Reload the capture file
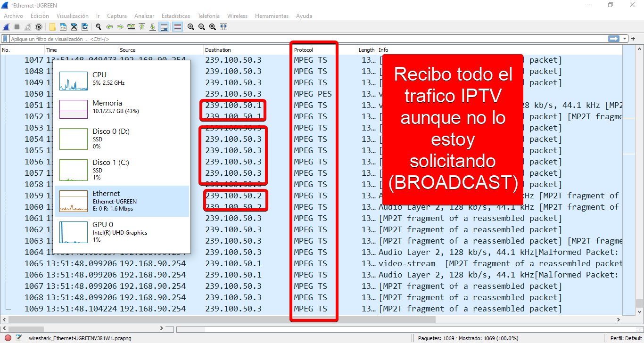 [x=85, y=27]
